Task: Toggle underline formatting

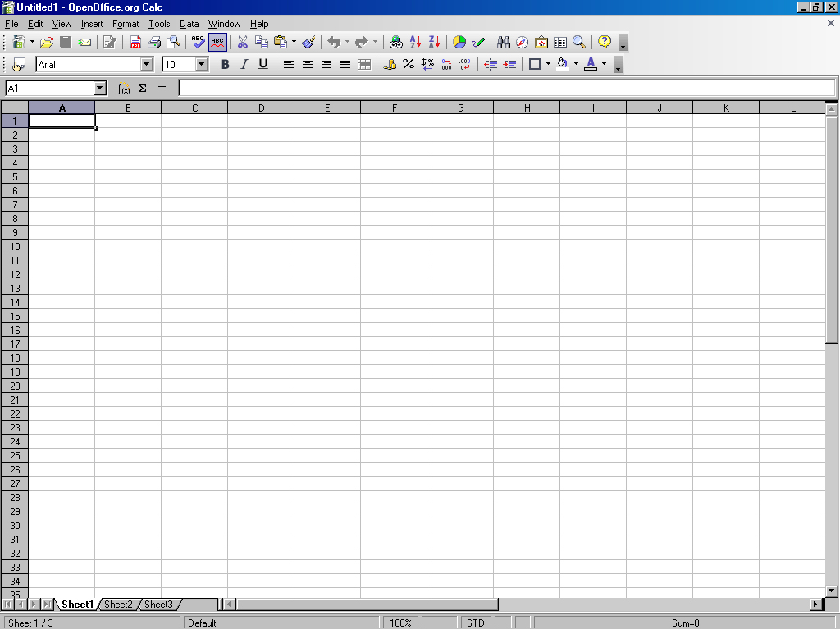Action: tap(262, 64)
